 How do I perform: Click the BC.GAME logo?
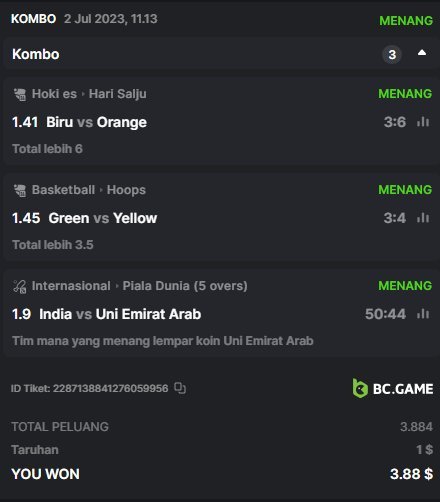click(393, 388)
